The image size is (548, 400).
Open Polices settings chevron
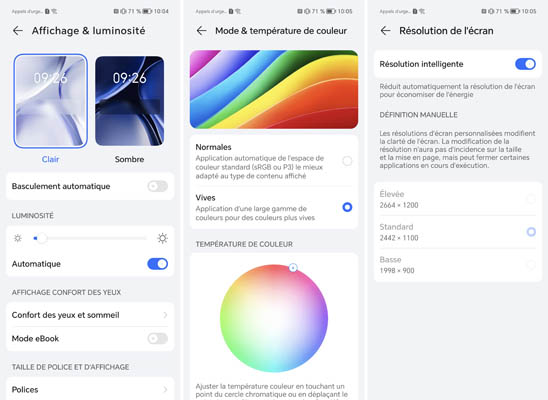click(x=165, y=390)
